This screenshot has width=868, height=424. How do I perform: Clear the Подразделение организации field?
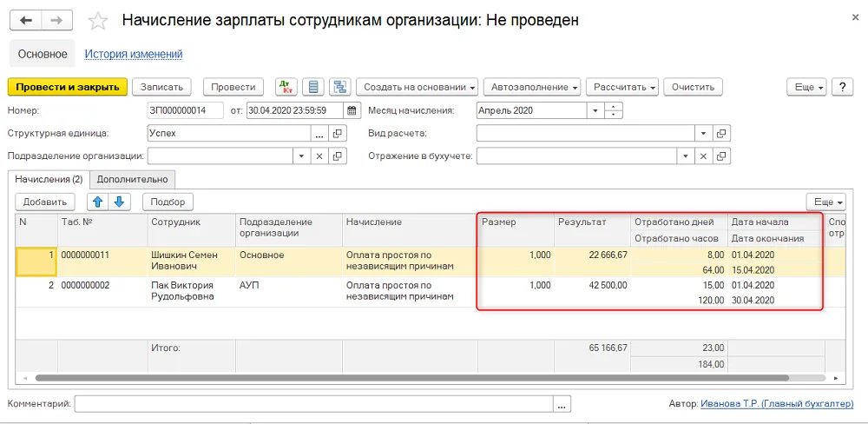[319, 156]
